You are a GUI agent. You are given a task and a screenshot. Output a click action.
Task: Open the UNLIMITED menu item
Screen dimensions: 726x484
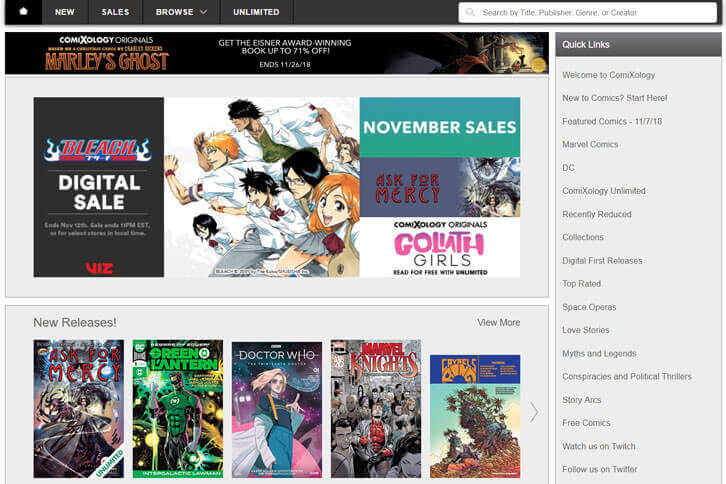pos(256,12)
